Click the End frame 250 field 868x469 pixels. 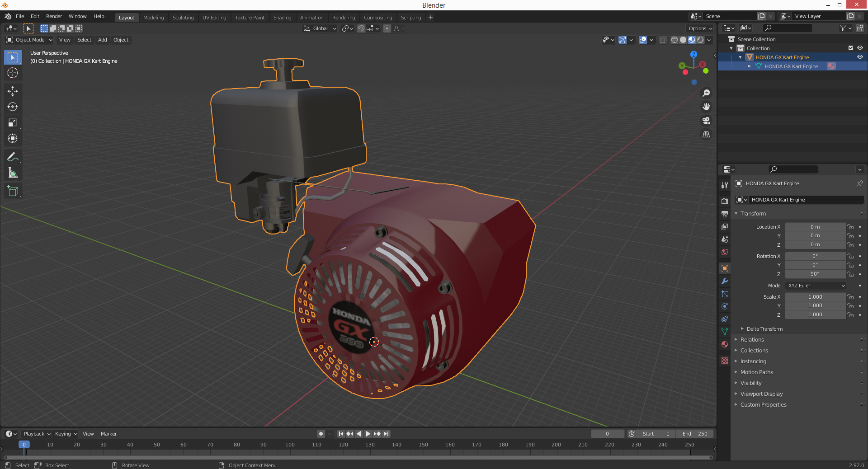pos(695,434)
